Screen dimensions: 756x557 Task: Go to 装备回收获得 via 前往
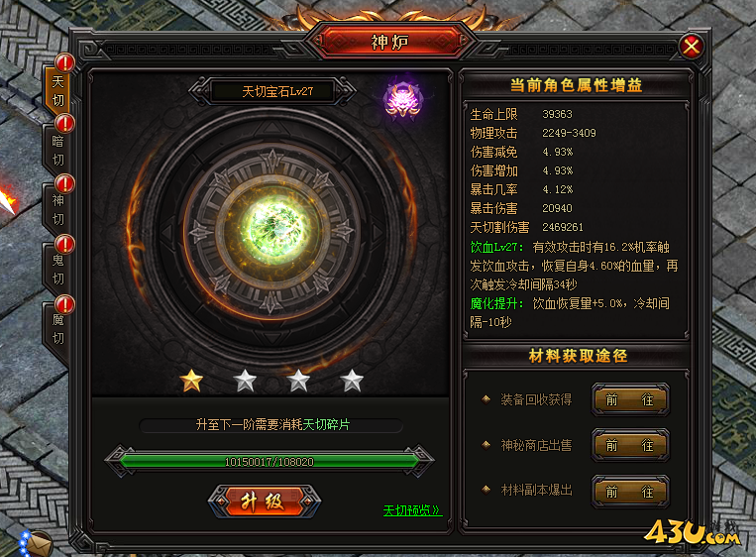coord(630,399)
